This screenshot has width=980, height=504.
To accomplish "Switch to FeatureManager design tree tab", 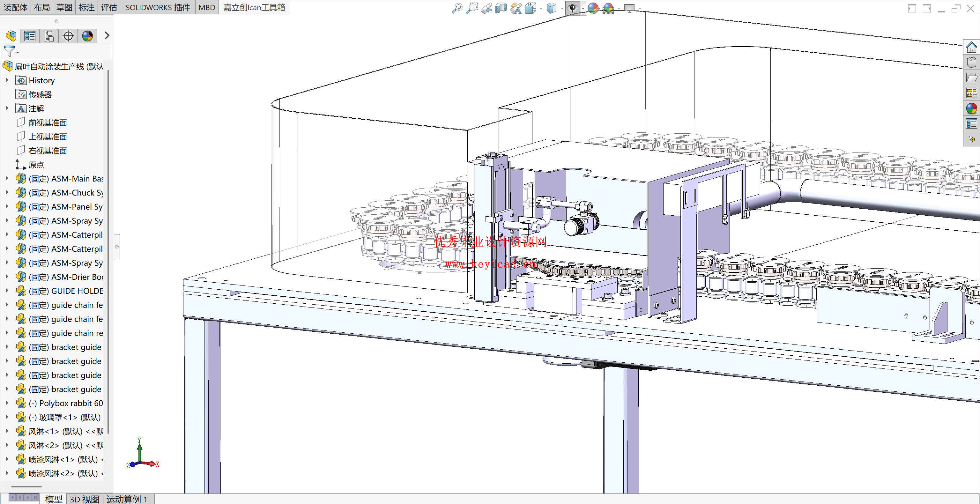I will [x=11, y=36].
